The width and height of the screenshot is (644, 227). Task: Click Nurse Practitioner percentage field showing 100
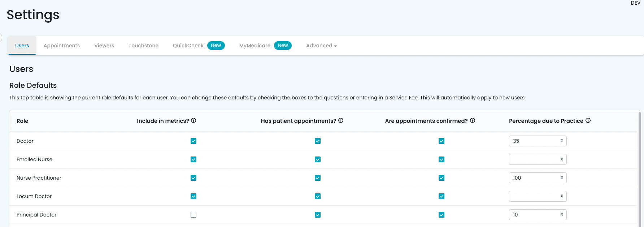pyautogui.click(x=534, y=178)
